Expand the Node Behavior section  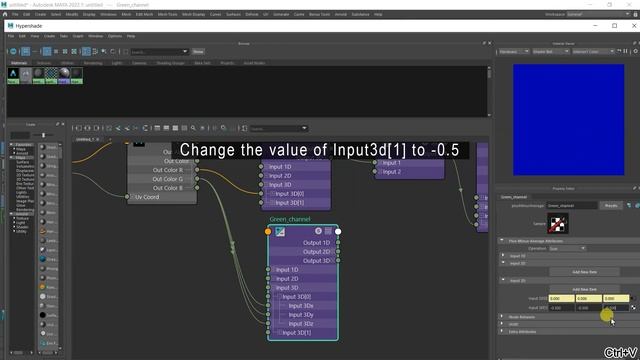tap(502, 316)
